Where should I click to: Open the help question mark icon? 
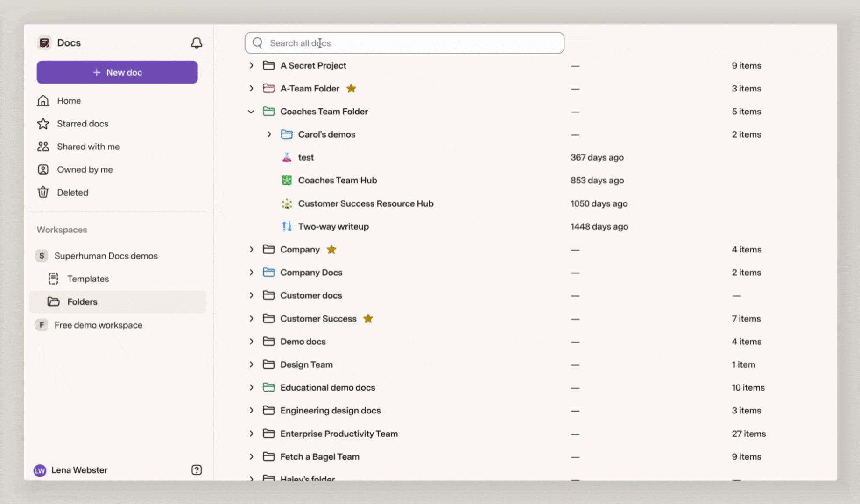197,470
